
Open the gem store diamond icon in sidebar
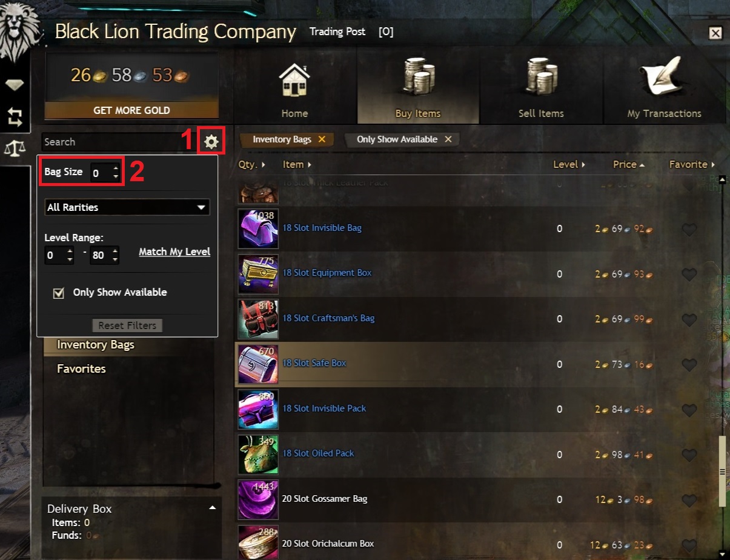15,84
